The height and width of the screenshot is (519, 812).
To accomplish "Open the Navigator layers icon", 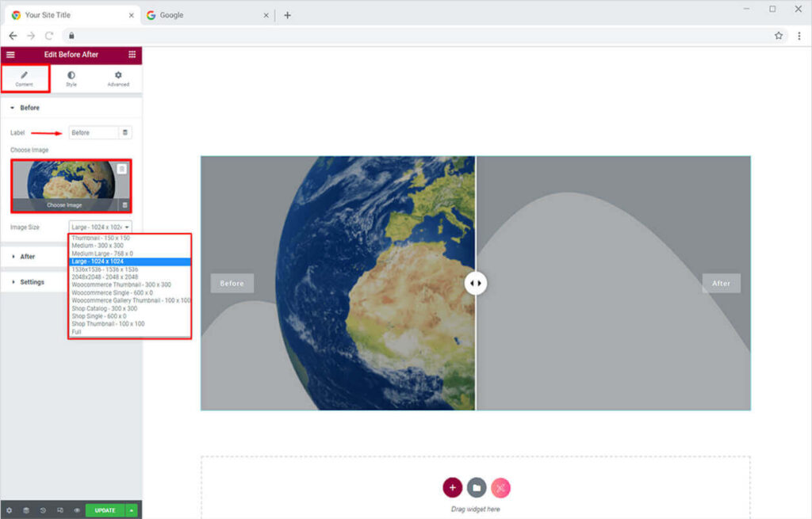I will point(26,510).
